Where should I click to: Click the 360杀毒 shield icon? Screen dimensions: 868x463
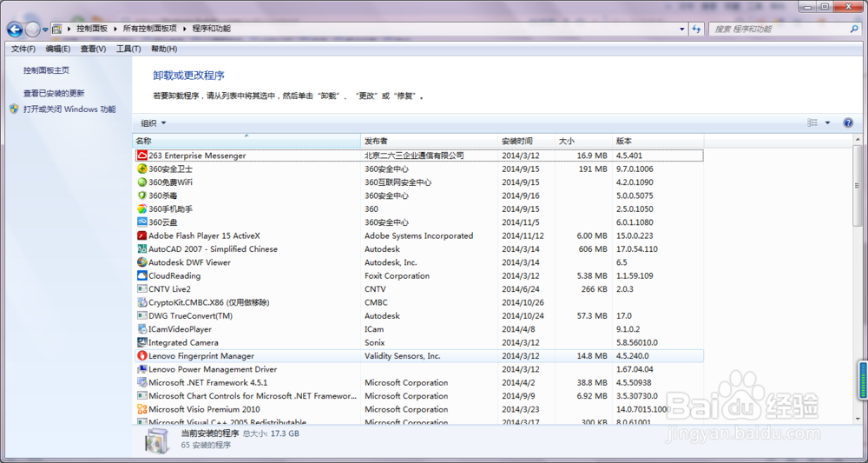click(141, 195)
